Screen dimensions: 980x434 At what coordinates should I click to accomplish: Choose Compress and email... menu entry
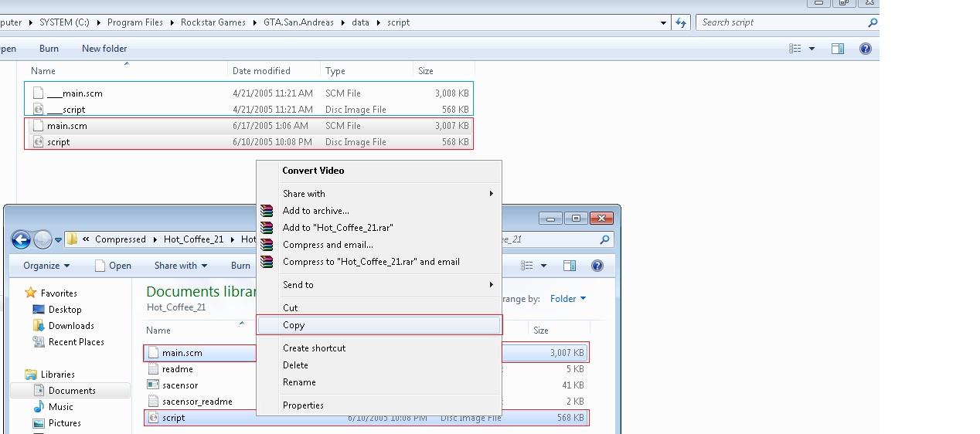[379, 245]
